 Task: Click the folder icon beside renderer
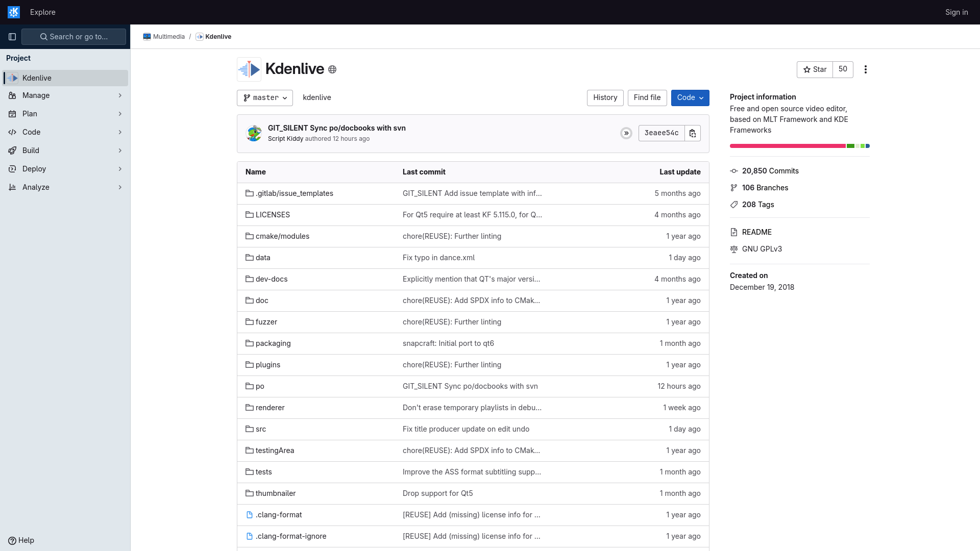pos(250,408)
